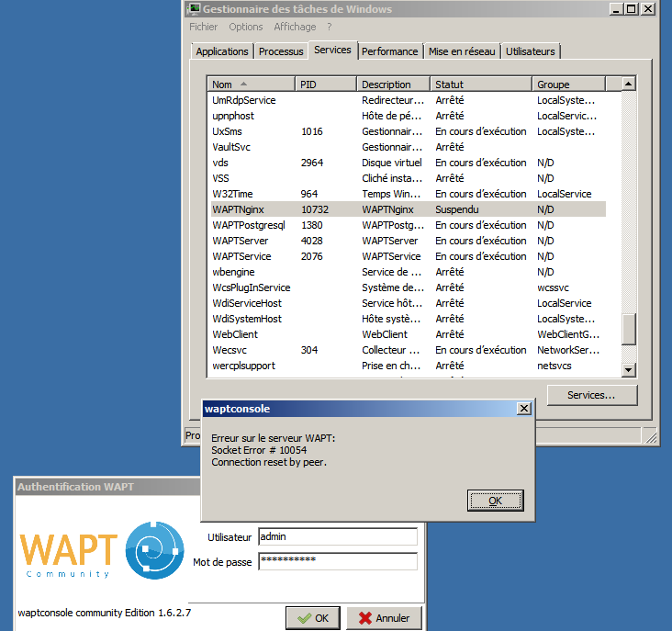Confirm the error dialog with OK
The width and height of the screenshot is (672, 631).
coord(495,501)
